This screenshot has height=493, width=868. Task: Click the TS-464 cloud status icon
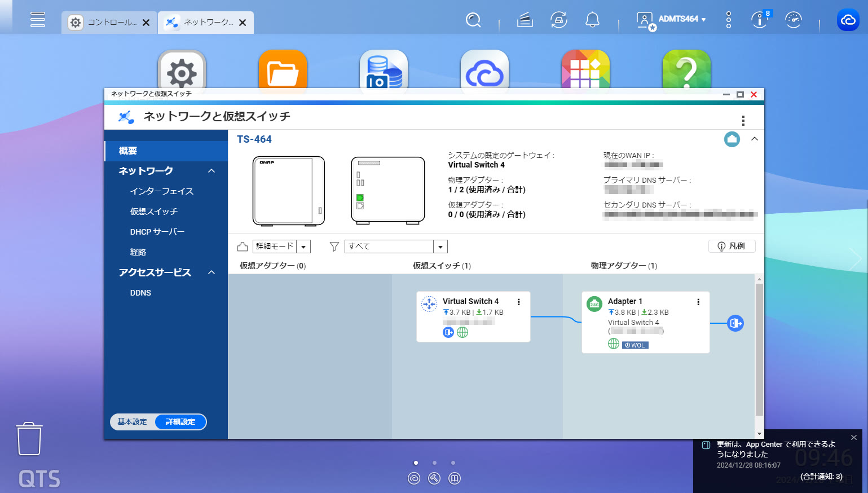click(x=732, y=139)
